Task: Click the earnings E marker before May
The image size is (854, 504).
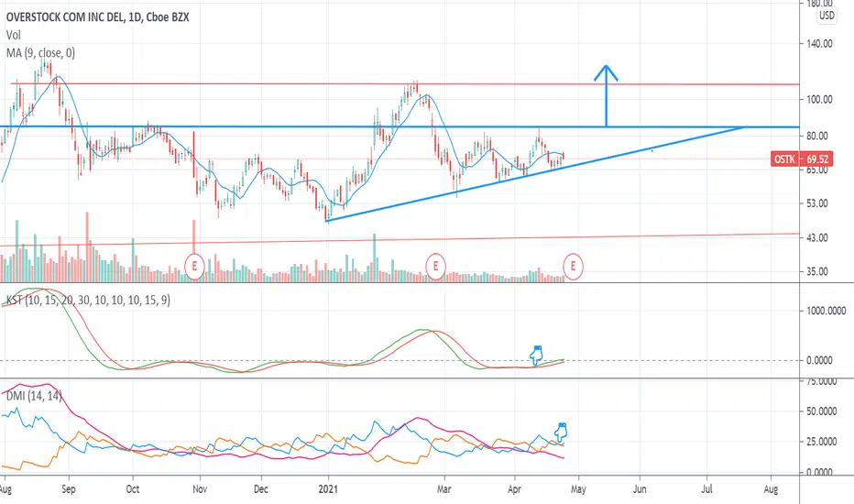Action: 573,267
